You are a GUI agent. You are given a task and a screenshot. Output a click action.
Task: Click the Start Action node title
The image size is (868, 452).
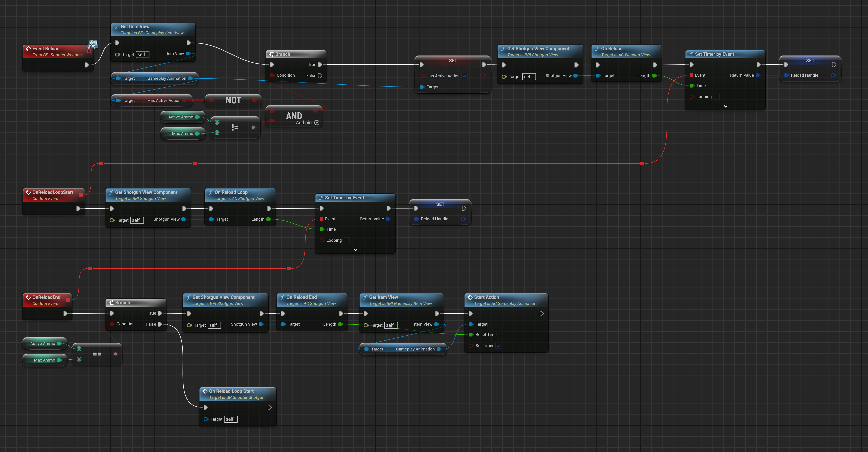[487, 297]
